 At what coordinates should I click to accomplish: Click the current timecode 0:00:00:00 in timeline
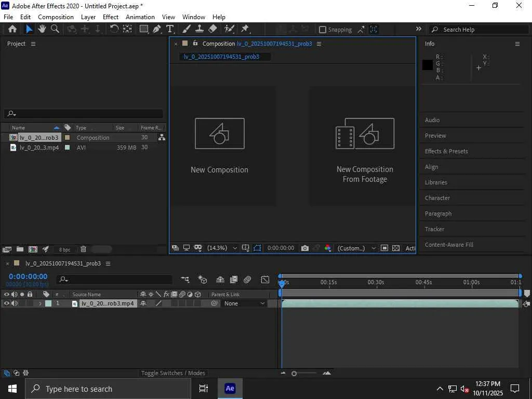coord(28,276)
